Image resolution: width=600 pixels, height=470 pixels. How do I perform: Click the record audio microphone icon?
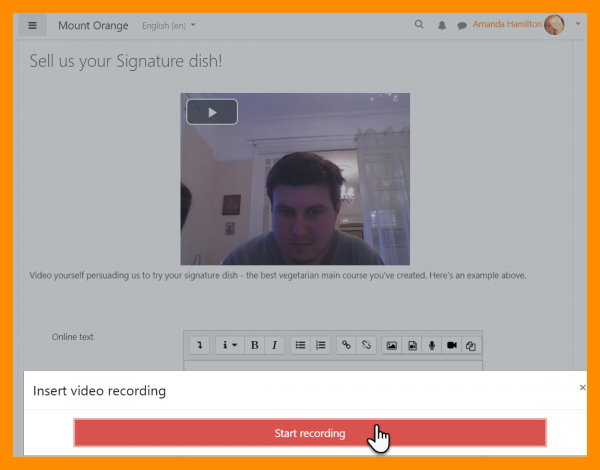point(432,345)
